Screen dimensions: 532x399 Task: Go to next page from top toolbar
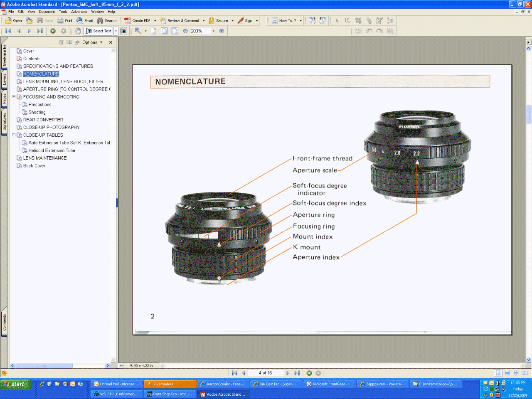[x=29, y=31]
